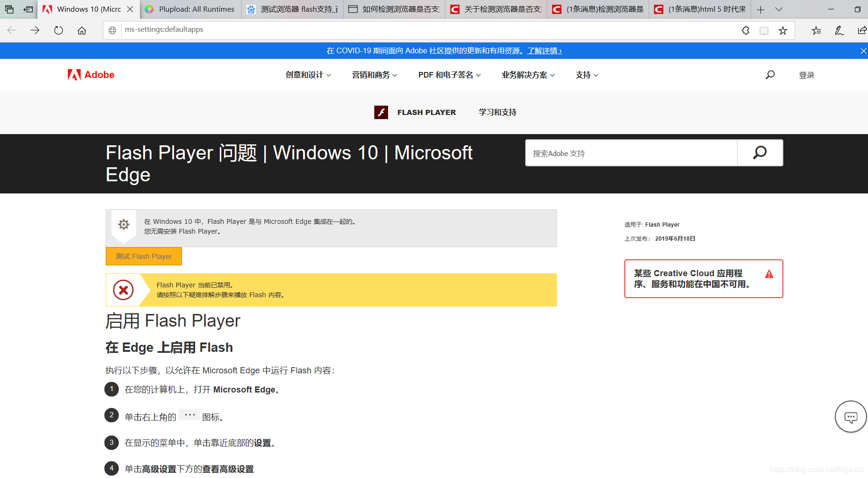
Task: Add page to favorites with the star icon
Action: coord(783,30)
